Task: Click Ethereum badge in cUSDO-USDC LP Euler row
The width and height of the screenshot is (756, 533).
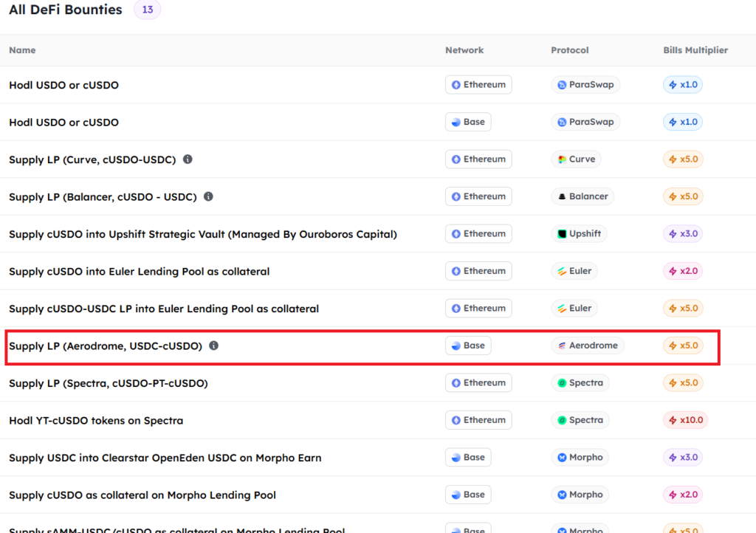Action: (478, 309)
